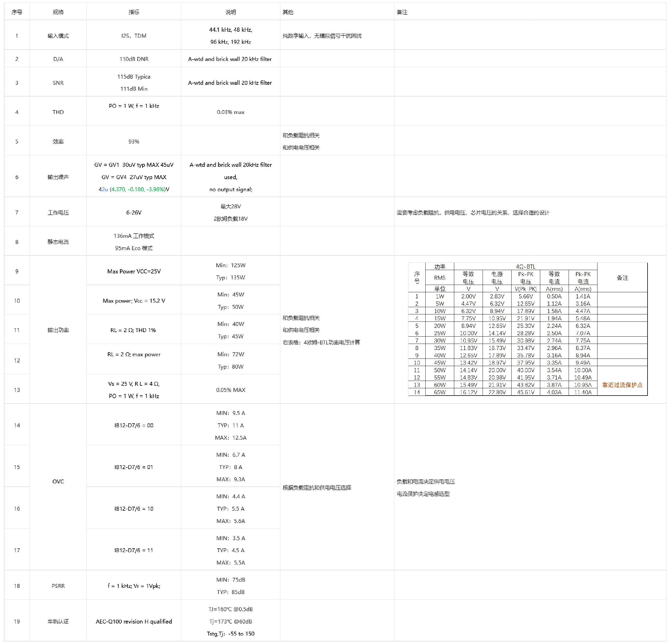Click the 说明 column header
Image resolution: width=670 pixels, height=644 pixels.
[x=230, y=12]
